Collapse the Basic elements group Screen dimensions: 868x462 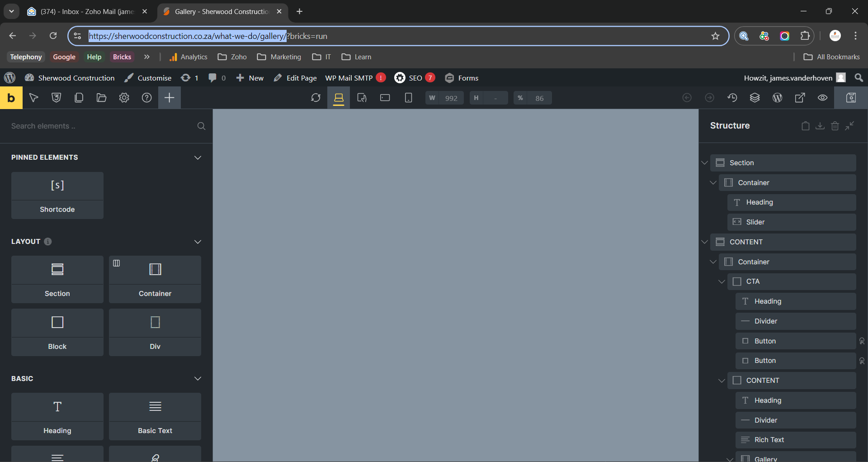coord(198,378)
